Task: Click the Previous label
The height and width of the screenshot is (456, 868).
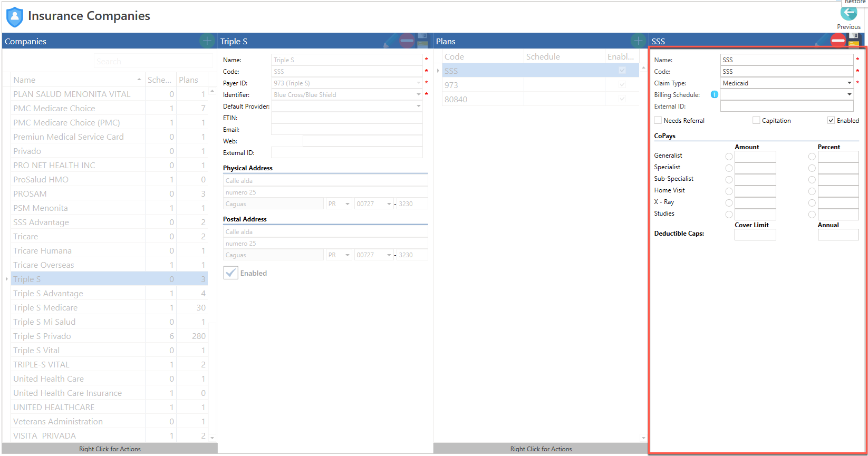Action: pyautogui.click(x=848, y=27)
